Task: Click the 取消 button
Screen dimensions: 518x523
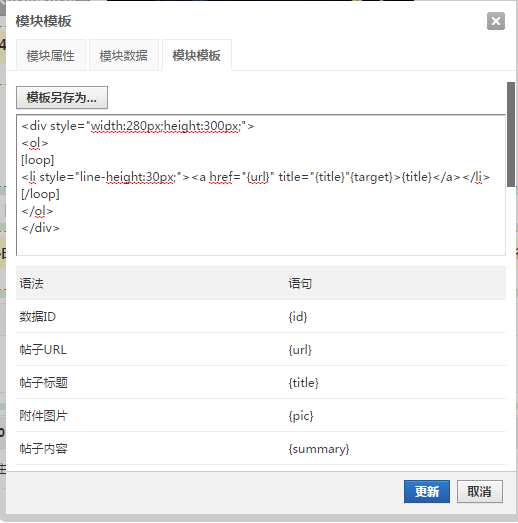Action: pos(480,491)
